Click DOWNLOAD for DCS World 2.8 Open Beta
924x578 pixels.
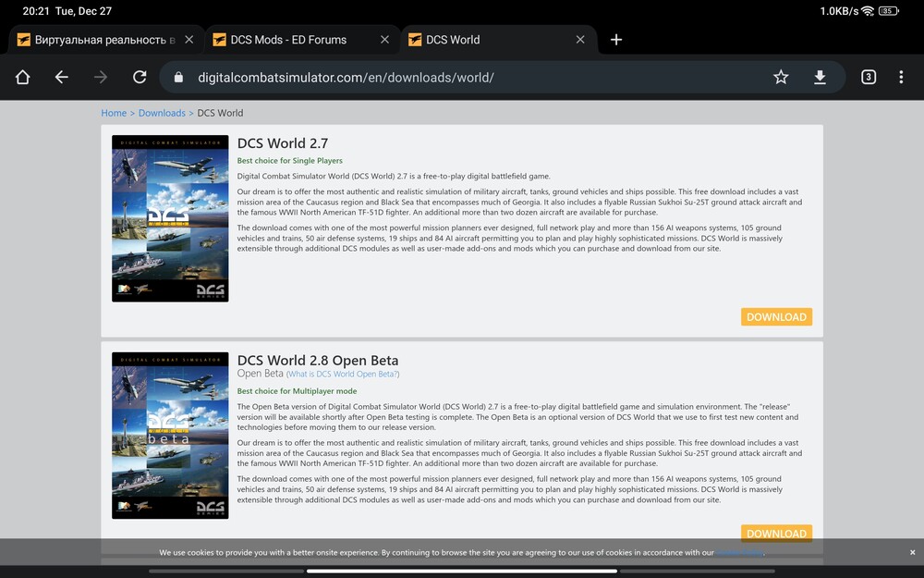pos(776,534)
